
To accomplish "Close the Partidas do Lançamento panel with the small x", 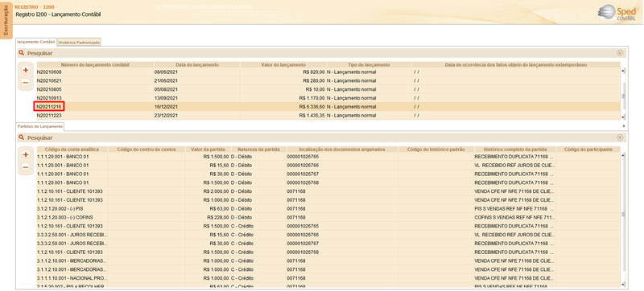I will pyautogui.click(x=623, y=126).
